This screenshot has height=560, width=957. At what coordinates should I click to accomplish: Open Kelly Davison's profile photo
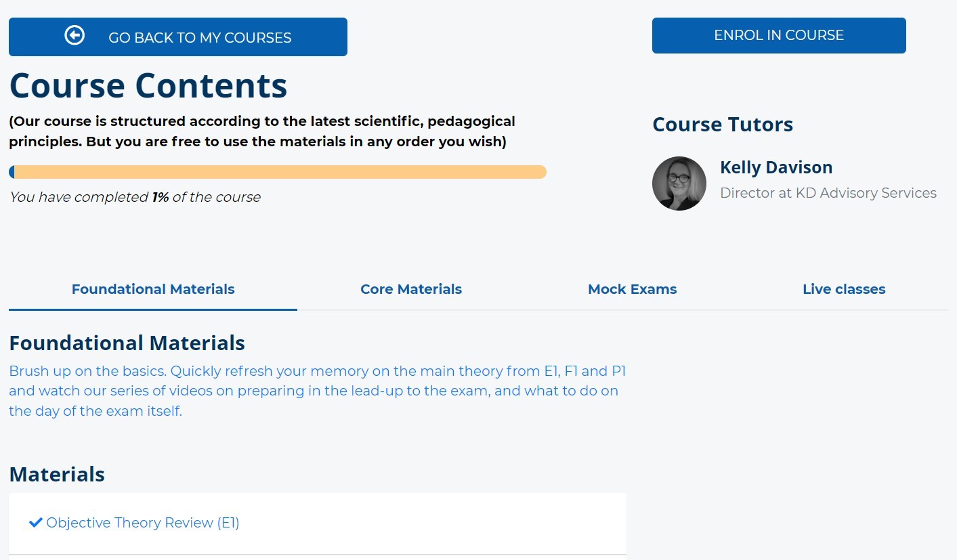pyautogui.click(x=679, y=183)
